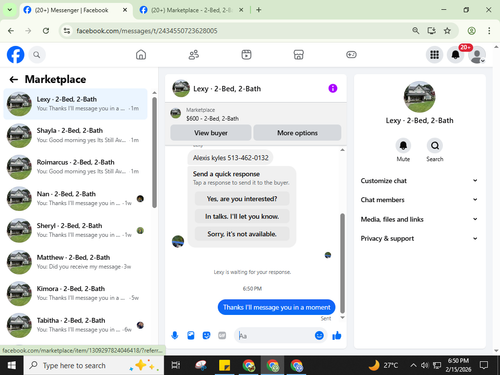Image resolution: width=500 pixels, height=375 pixels.
Task: Open the Shayla - 2-Bed, 2-Bath conversation
Action: point(75,135)
